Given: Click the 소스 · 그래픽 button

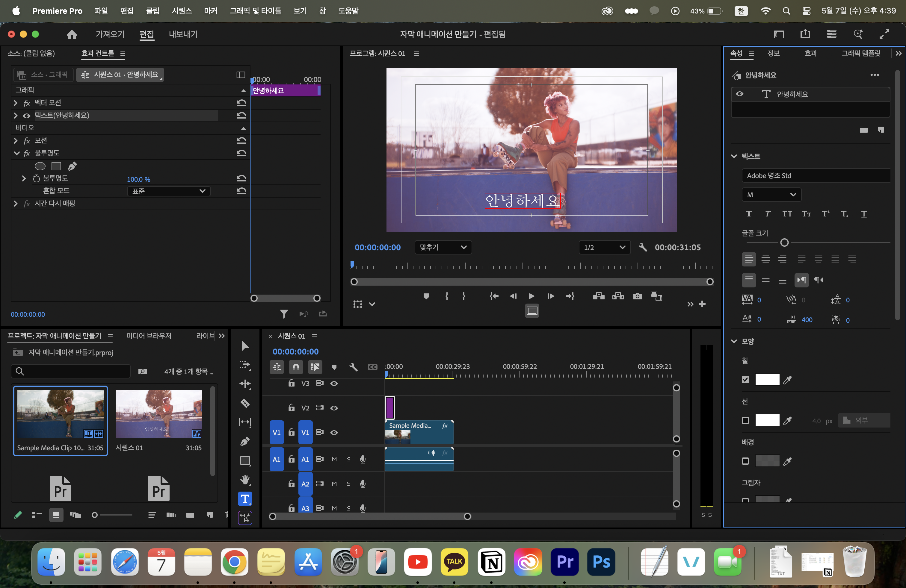Looking at the screenshot, I should pos(43,75).
